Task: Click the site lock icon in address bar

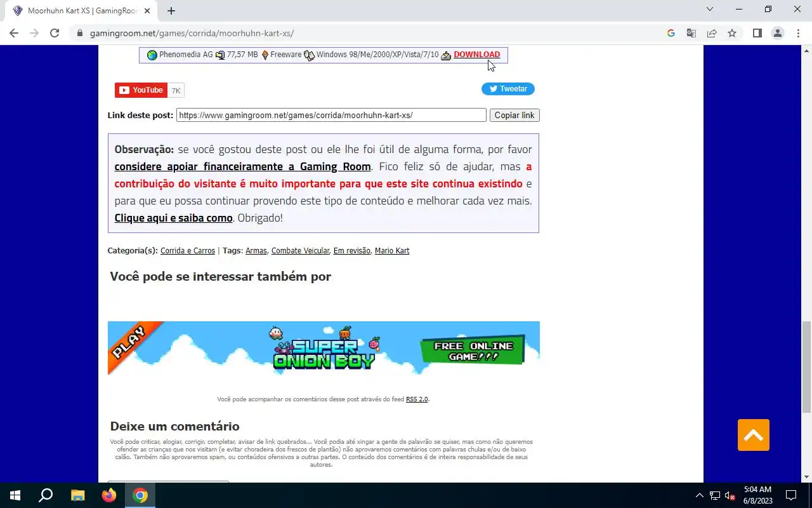Action: click(x=79, y=33)
